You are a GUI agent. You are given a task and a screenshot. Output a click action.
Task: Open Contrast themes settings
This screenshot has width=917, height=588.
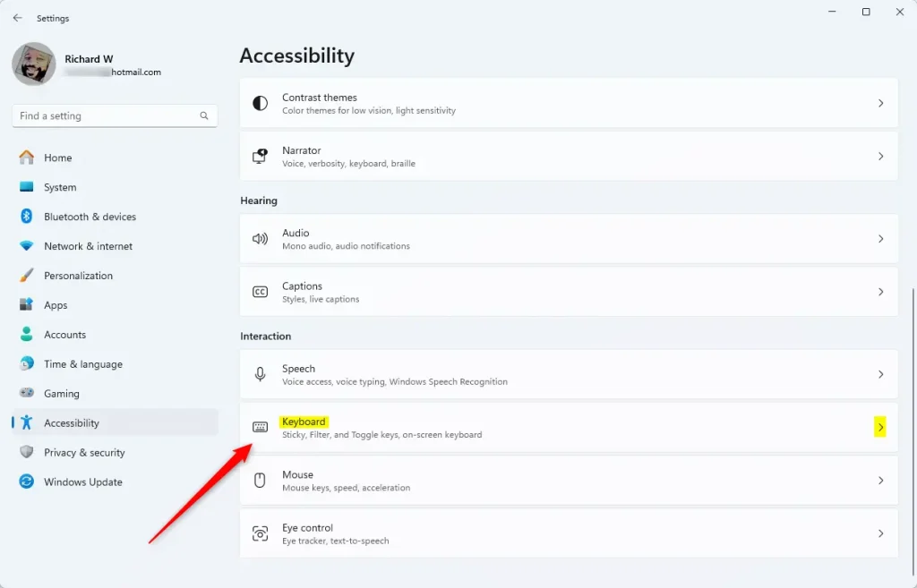569,104
